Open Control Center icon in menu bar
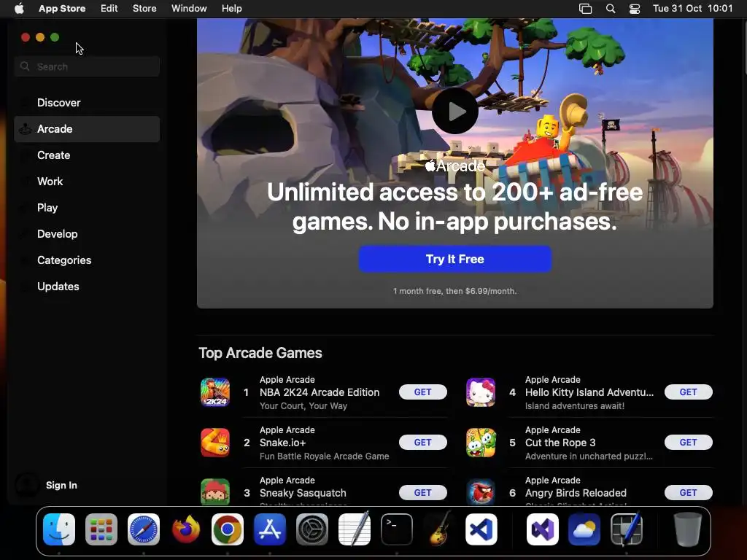Viewport: 747px width, 560px height. [635, 9]
